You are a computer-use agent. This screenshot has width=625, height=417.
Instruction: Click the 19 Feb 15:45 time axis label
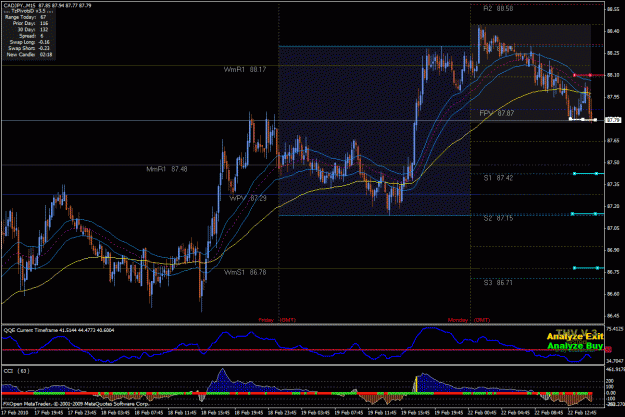click(415, 413)
